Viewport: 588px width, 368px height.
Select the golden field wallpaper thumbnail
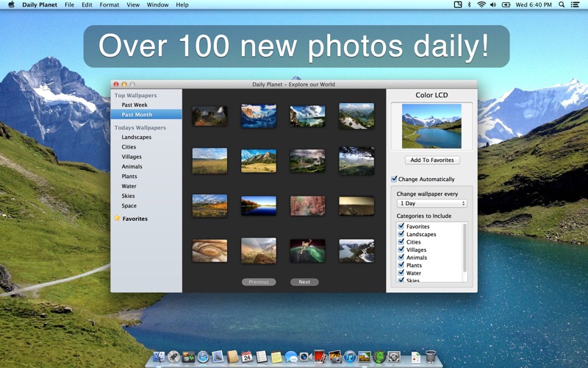click(x=209, y=160)
